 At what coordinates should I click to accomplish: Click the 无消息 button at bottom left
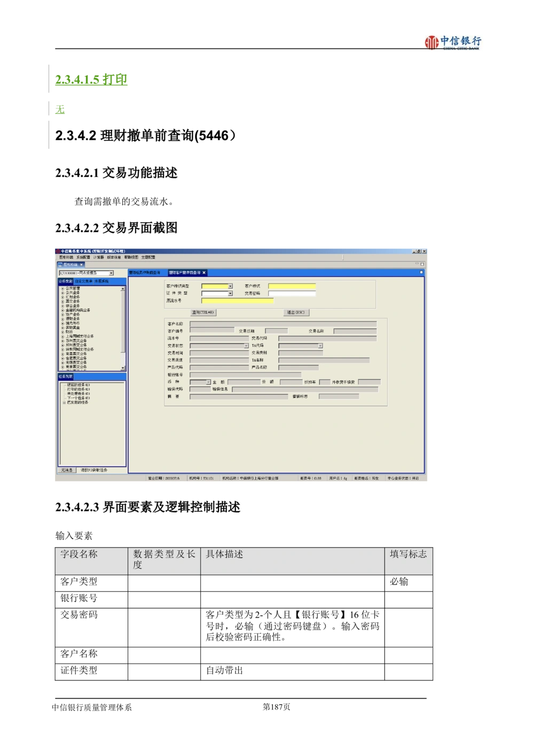(x=67, y=470)
